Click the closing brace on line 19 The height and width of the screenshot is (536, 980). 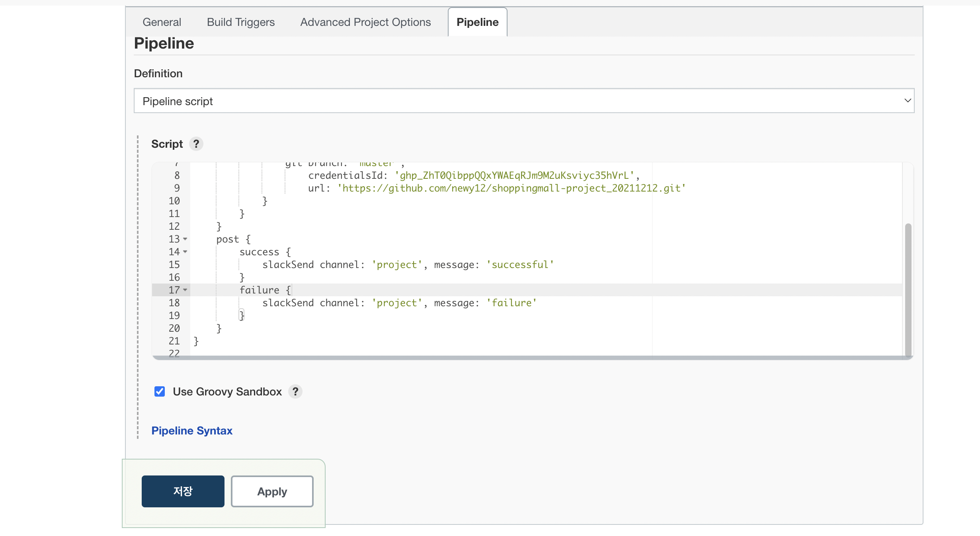242,315
